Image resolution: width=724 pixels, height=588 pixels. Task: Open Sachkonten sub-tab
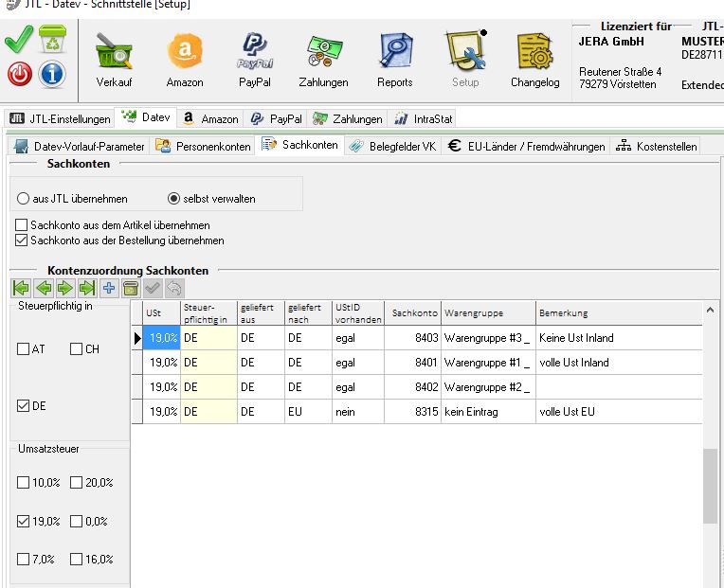click(x=300, y=145)
